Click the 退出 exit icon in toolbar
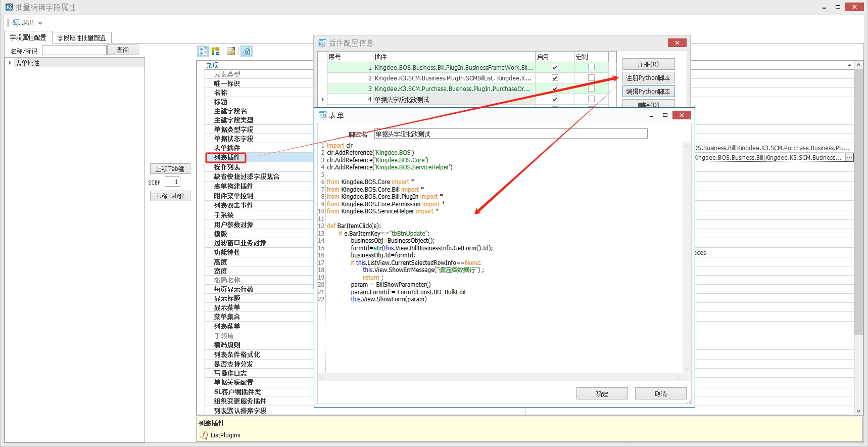Image resolution: width=868 pixels, height=447 pixels. [x=16, y=23]
